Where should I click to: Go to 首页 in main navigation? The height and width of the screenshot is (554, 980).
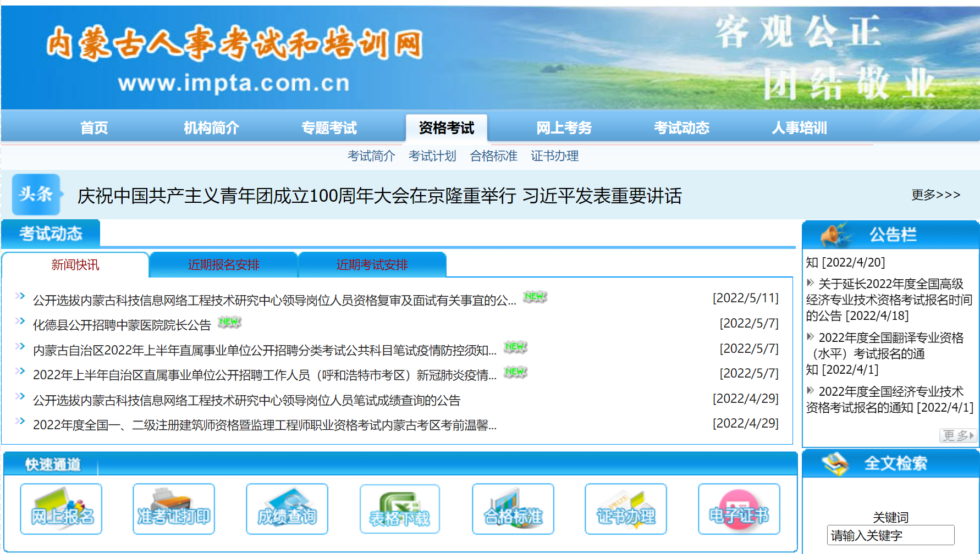pyautogui.click(x=94, y=128)
